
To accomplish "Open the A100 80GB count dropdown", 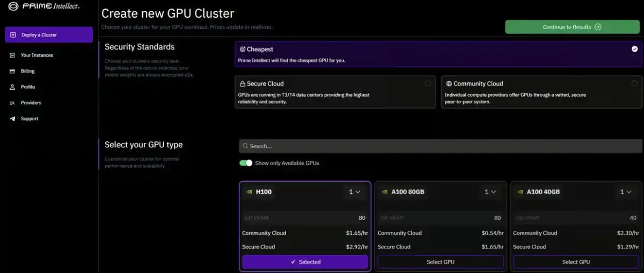I will [x=490, y=192].
